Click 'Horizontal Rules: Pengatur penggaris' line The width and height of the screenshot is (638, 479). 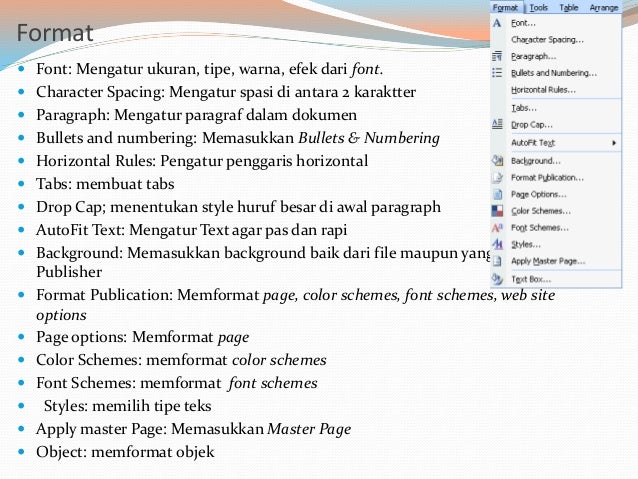pos(202,161)
